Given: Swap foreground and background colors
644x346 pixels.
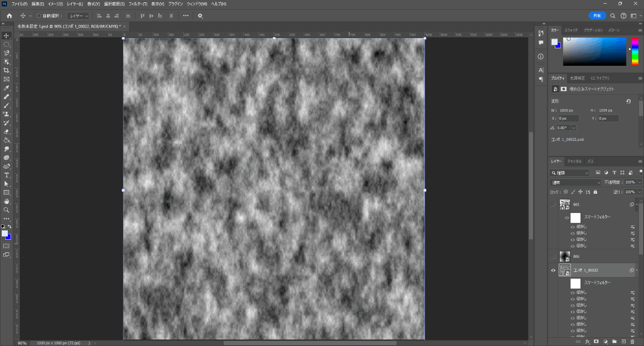Looking at the screenshot, I should (x=9, y=226).
